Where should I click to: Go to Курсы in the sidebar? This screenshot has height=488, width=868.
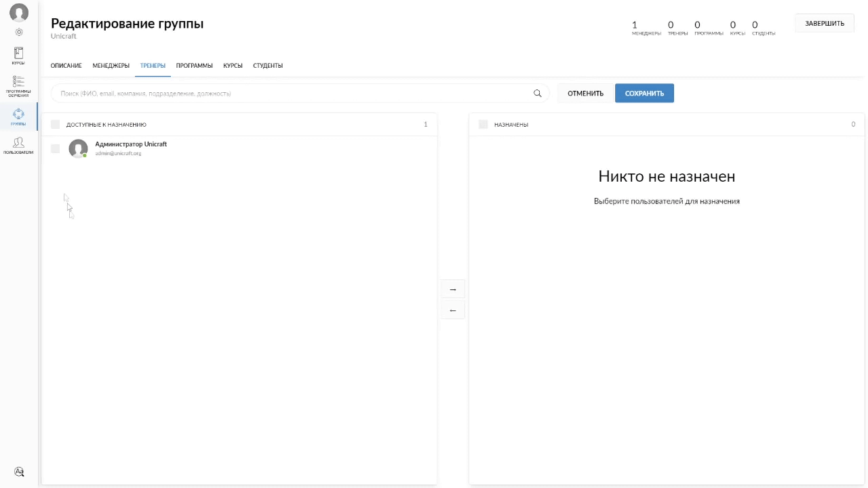click(18, 56)
